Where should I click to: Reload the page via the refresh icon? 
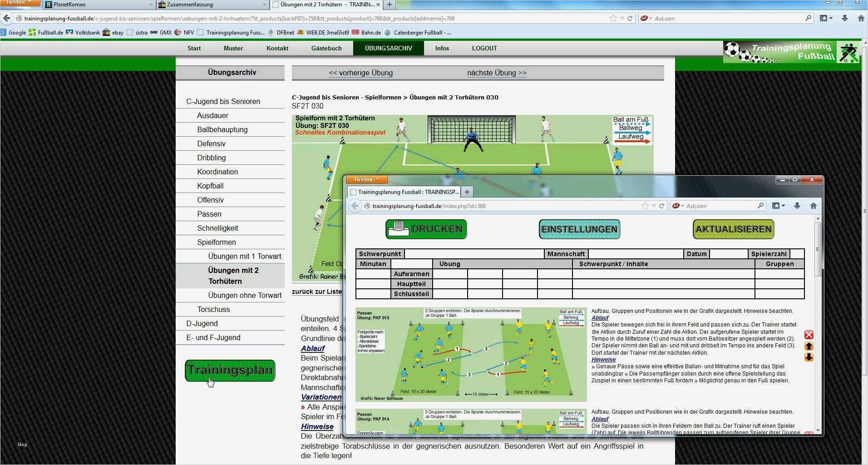[630, 18]
